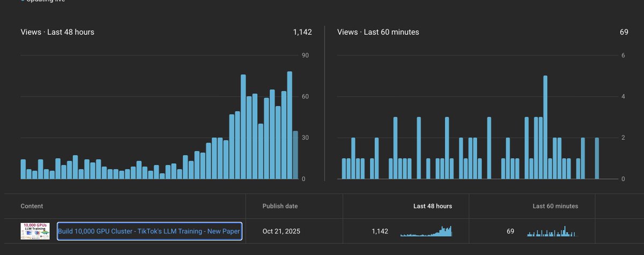Click the 6 axis label on the 60-minute chart

623,56
